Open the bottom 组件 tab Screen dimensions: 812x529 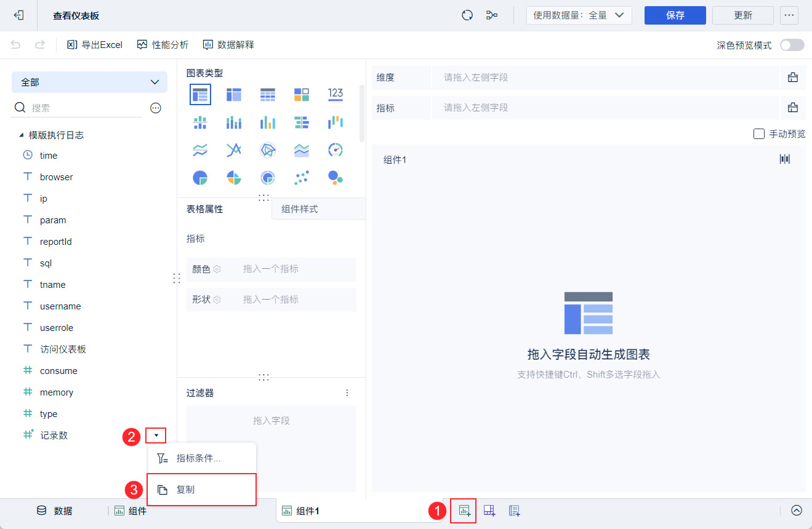pos(131,511)
